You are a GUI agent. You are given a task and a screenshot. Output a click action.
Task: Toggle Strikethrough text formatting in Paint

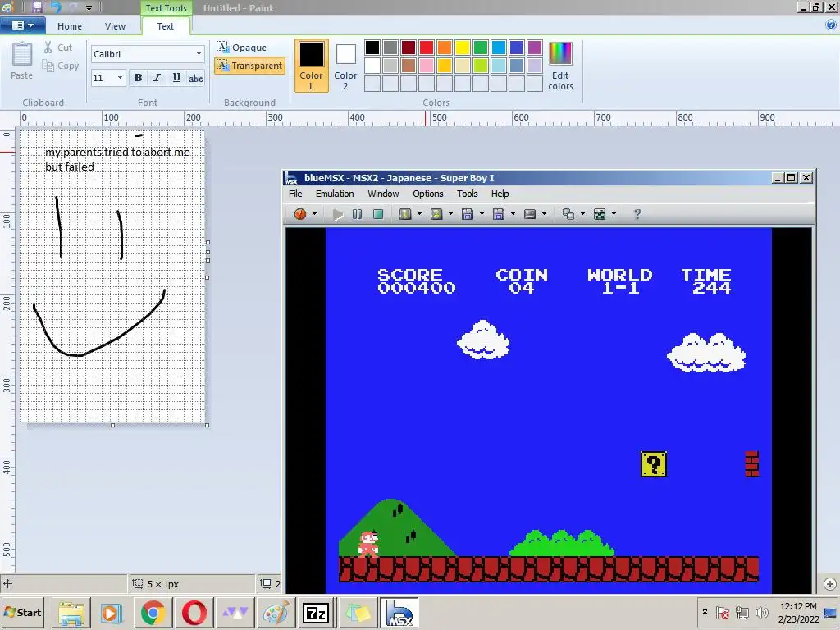(x=195, y=78)
